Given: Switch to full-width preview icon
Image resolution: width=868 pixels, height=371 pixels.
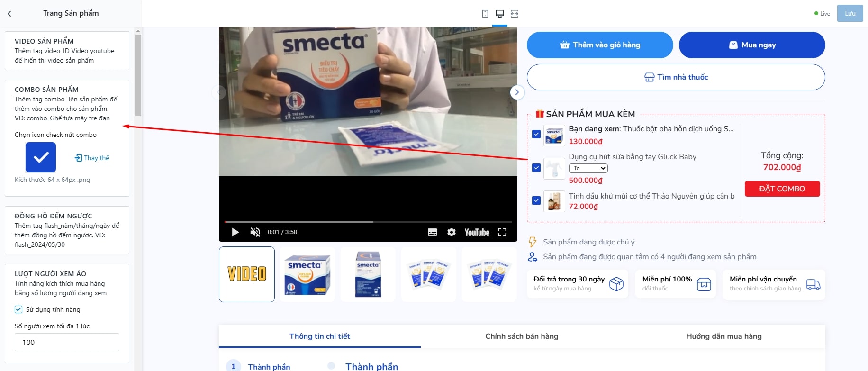Looking at the screenshot, I should tap(515, 14).
